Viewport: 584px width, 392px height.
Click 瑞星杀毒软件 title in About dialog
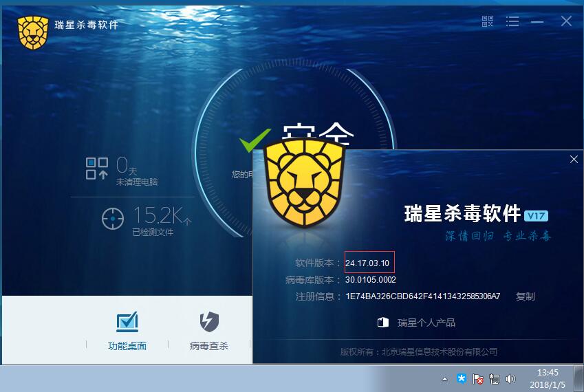click(462, 214)
